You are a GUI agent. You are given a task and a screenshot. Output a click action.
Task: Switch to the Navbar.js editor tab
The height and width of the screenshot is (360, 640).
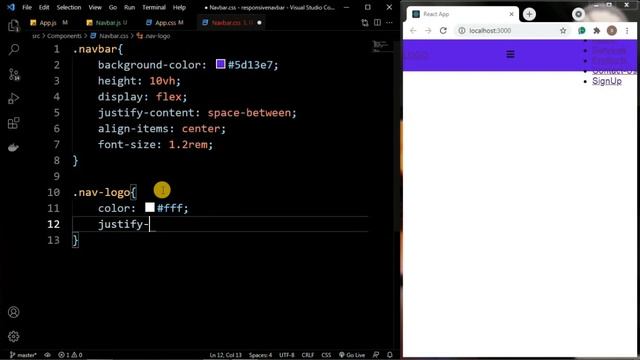(107, 23)
